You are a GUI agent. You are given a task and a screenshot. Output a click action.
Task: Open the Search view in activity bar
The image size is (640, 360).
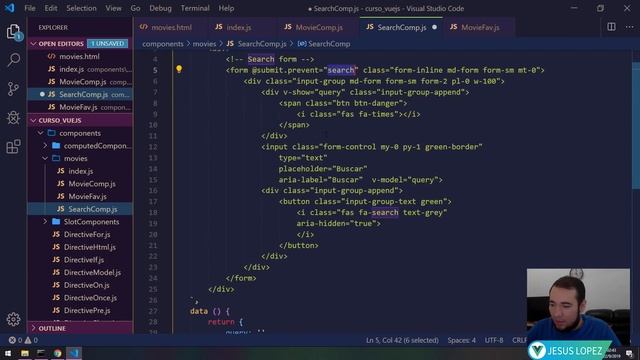13,60
